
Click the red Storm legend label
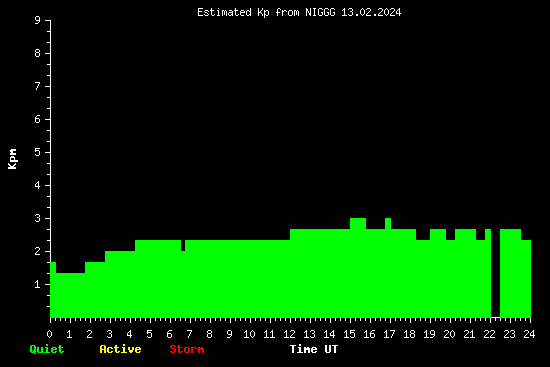click(x=187, y=349)
